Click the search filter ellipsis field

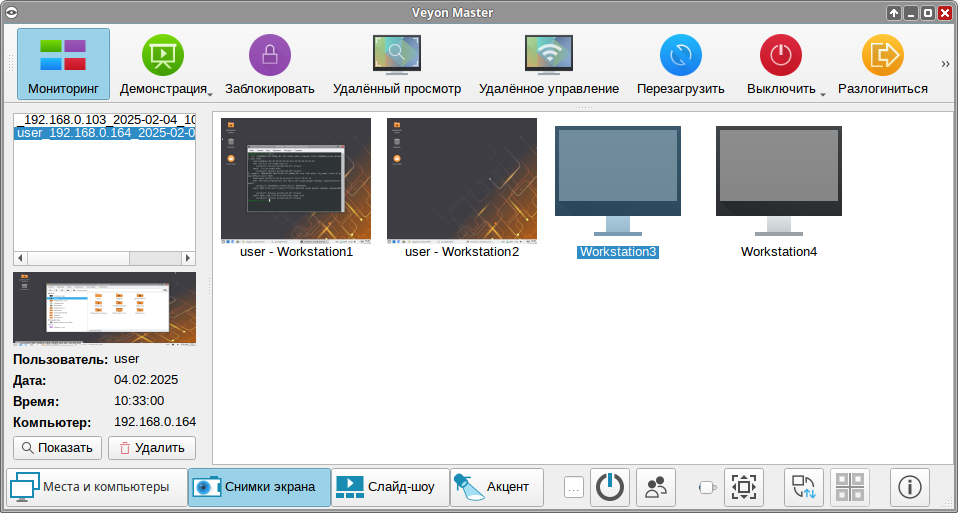pyautogui.click(x=574, y=487)
